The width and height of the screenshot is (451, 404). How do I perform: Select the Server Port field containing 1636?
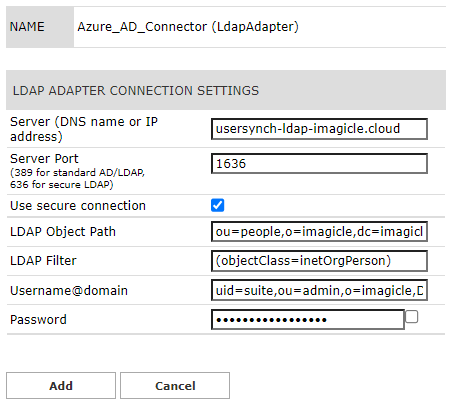click(x=319, y=163)
